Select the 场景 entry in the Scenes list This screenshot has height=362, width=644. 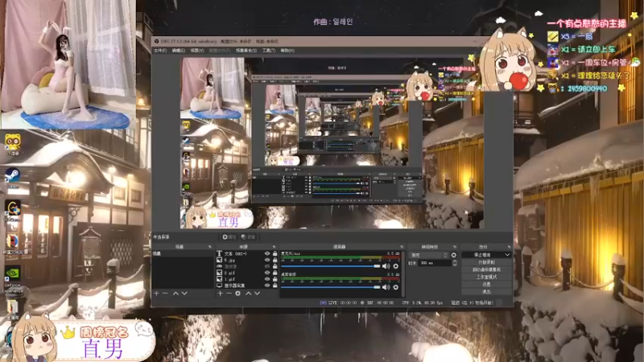pos(183,253)
